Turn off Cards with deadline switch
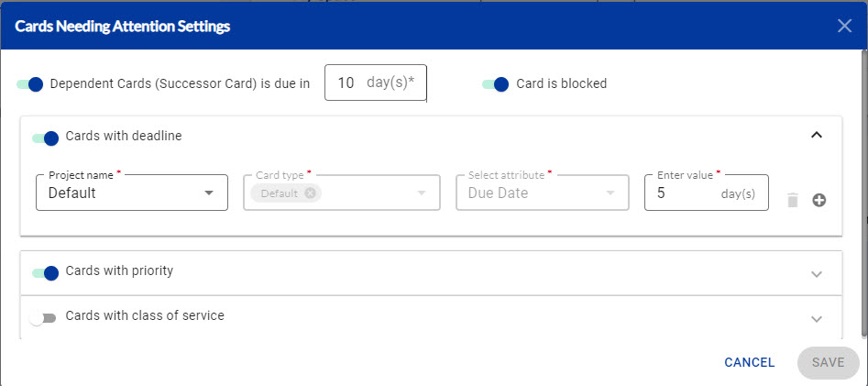Screen dimensions: 868x386 click(46, 138)
